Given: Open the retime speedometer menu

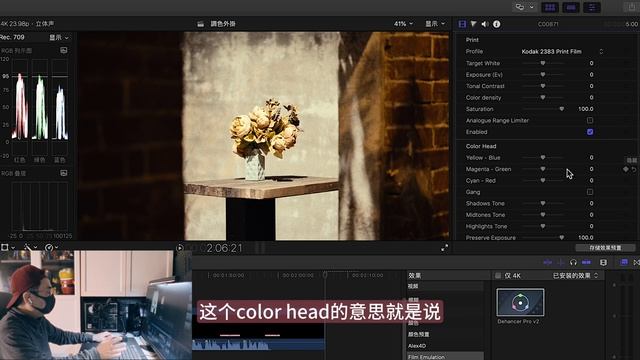Looking at the screenshot, I should coord(51,247).
